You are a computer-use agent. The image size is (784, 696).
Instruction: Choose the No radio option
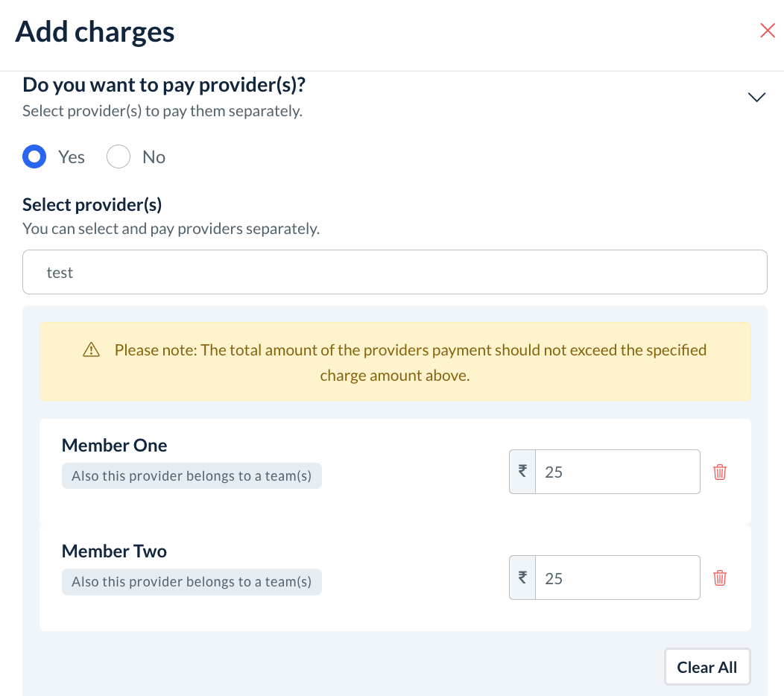coord(118,157)
